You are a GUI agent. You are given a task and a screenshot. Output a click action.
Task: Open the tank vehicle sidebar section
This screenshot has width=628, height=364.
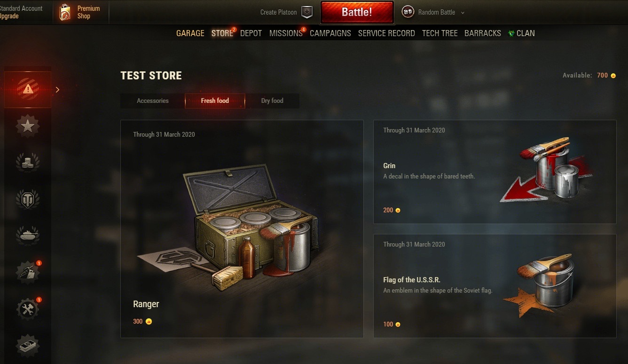click(28, 234)
